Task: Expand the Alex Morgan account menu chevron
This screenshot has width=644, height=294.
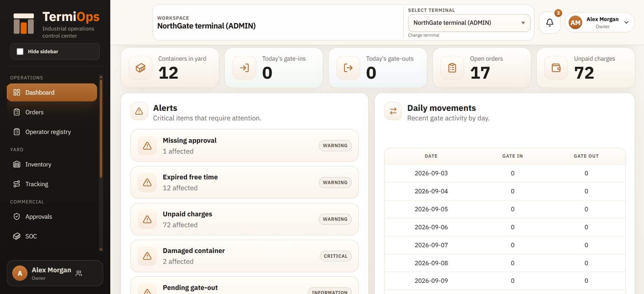Action: [x=626, y=23]
